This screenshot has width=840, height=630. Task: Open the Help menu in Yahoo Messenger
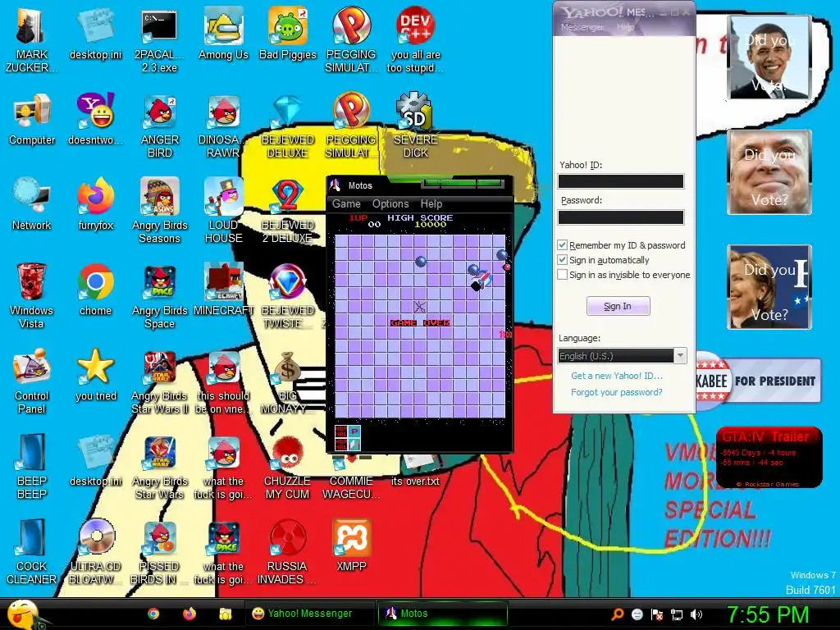coord(625,27)
